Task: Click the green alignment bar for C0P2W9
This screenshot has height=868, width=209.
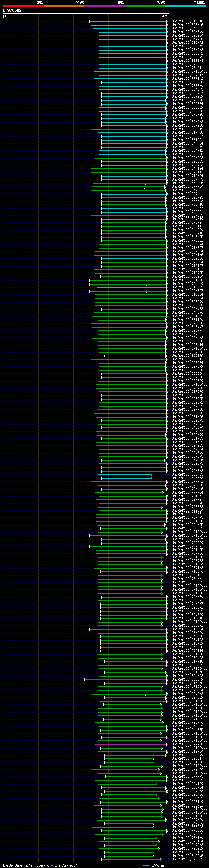Action: (130, 129)
